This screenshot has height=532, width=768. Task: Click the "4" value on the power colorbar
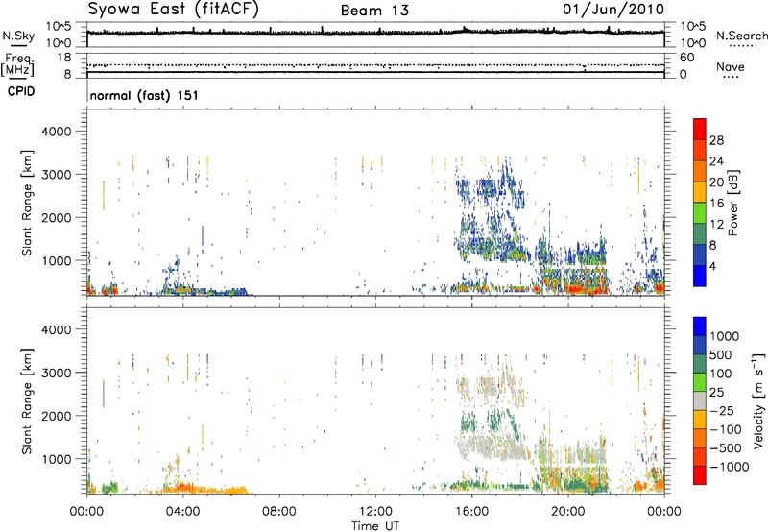[x=712, y=266]
